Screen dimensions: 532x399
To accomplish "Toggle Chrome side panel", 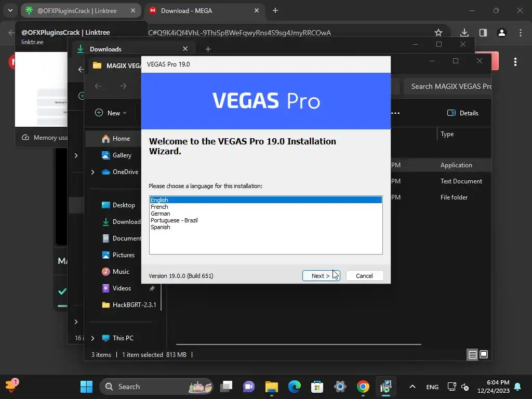I will tap(483, 33).
